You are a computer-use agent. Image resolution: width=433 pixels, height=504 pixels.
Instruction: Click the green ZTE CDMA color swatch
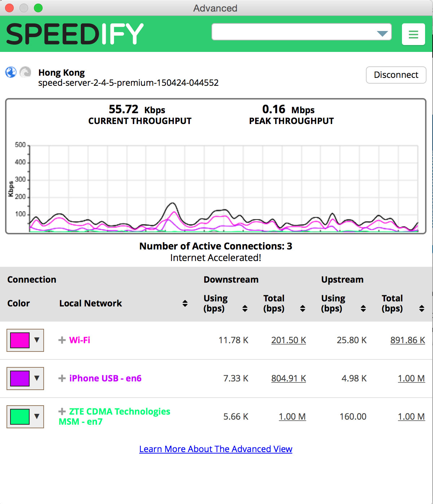click(x=20, y=416)
